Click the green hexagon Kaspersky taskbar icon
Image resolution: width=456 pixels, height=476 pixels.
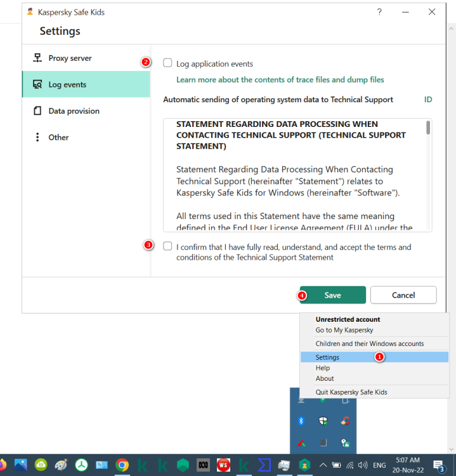tap(183, 465)
